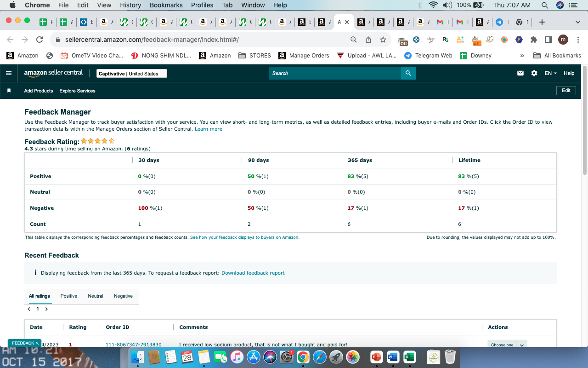
Task: Switch to the Neutral feedback tab
Action: (x=96, y=296)
